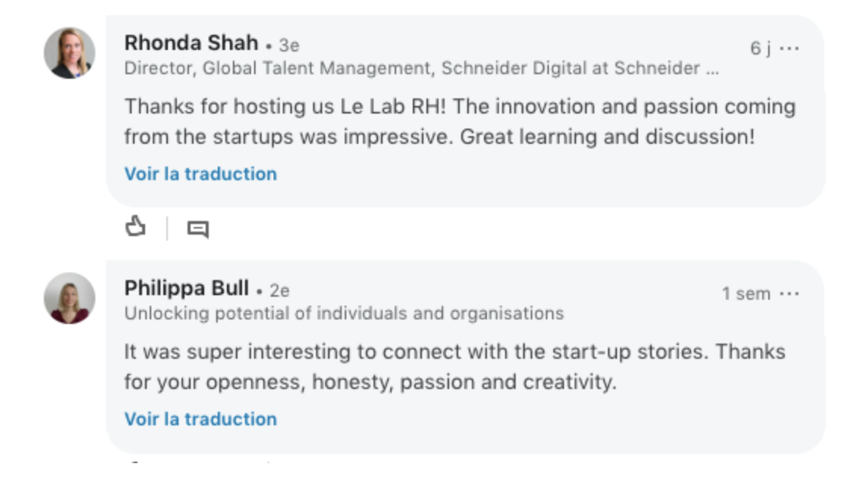Click the '1 sem' comment timestamp
The image size is (868, 498).
tap(746, 294)
